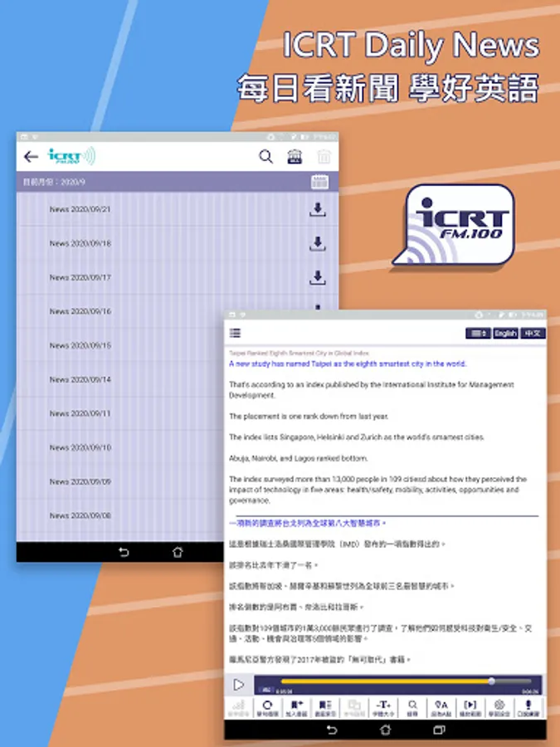The height and width of the screenshot is (747, 560).
Task: Tap the highlighted sentence naming Taipei eighth smartest city
Action: [x=348, y=364]
